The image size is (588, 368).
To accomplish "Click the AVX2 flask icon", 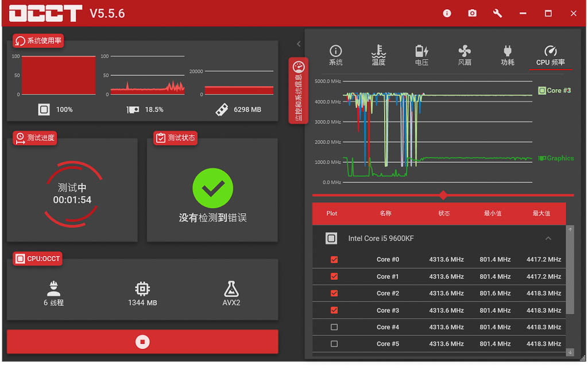I will tap(231, 289).
